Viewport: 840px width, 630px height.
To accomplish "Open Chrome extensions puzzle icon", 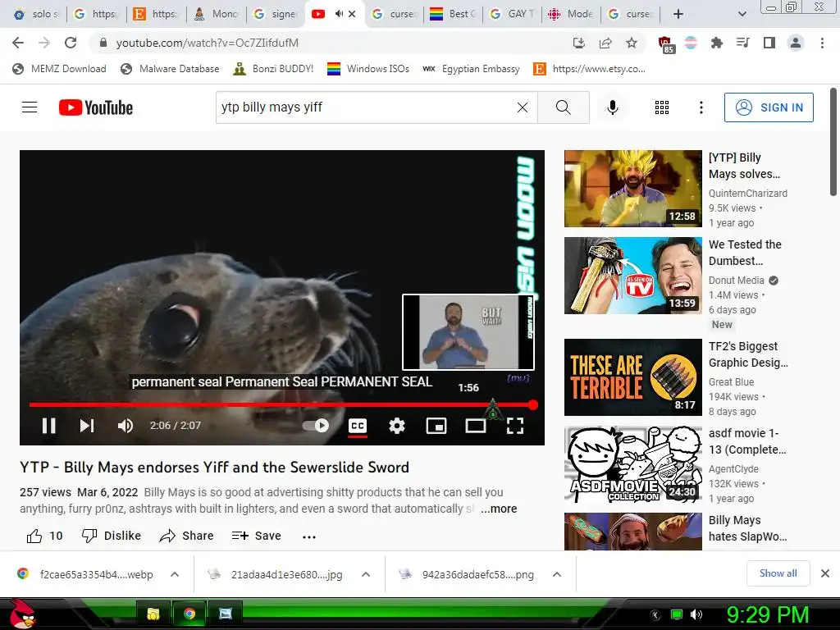I will 717,43.
